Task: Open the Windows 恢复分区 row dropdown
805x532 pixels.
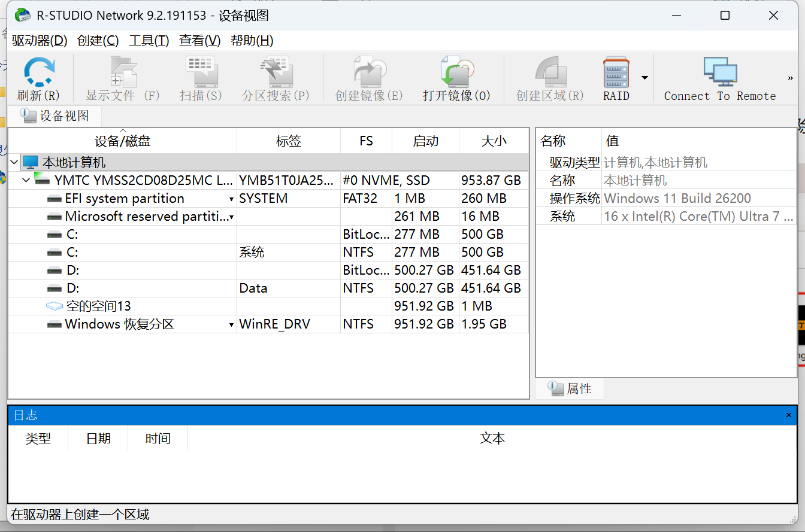Action: click(x=231, y=324)
